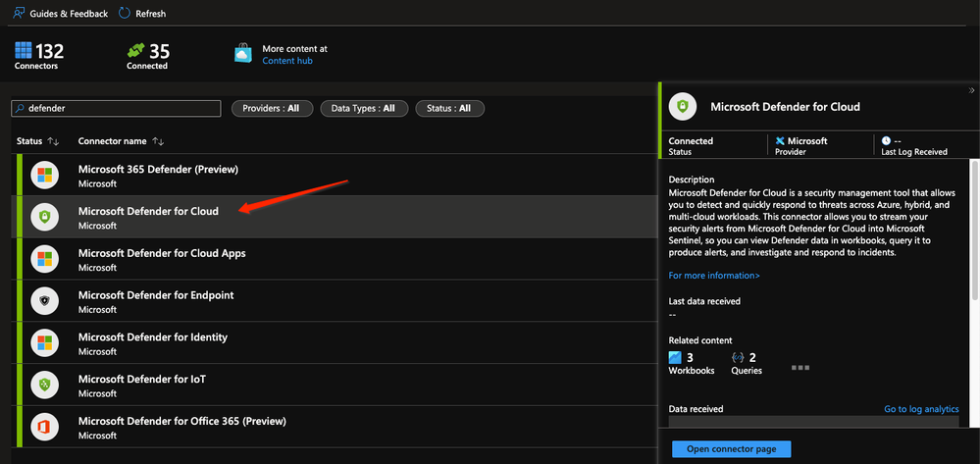Click the Last Log Received clock icon

886,140
